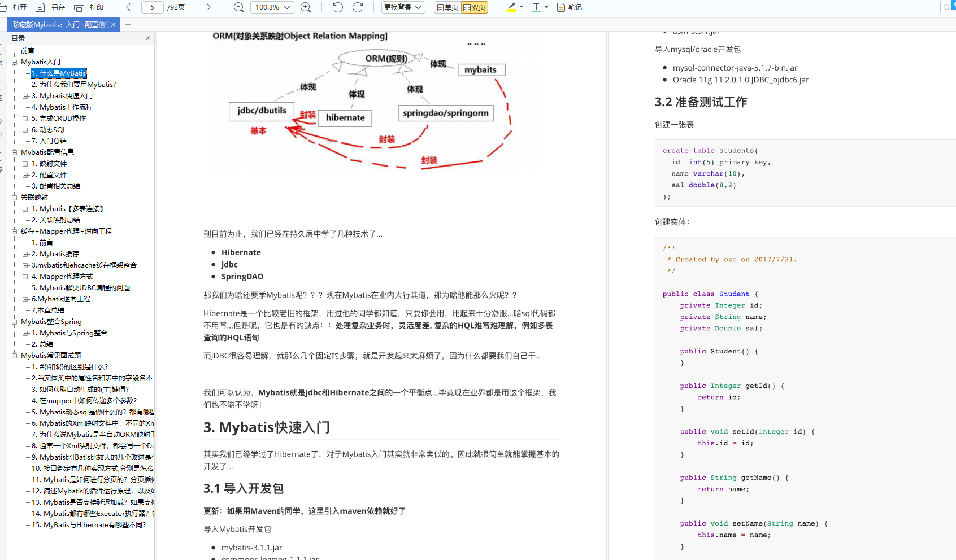956x560 pixels.
Task: Go to previous page with left arrow
Action: (129, 7)
